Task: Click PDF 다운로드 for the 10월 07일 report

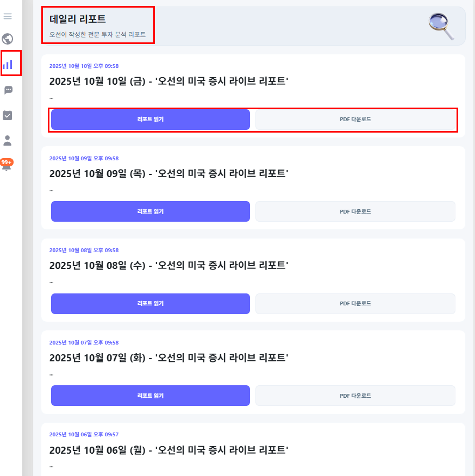Action: pyautogui.click(x=355, y=396)
